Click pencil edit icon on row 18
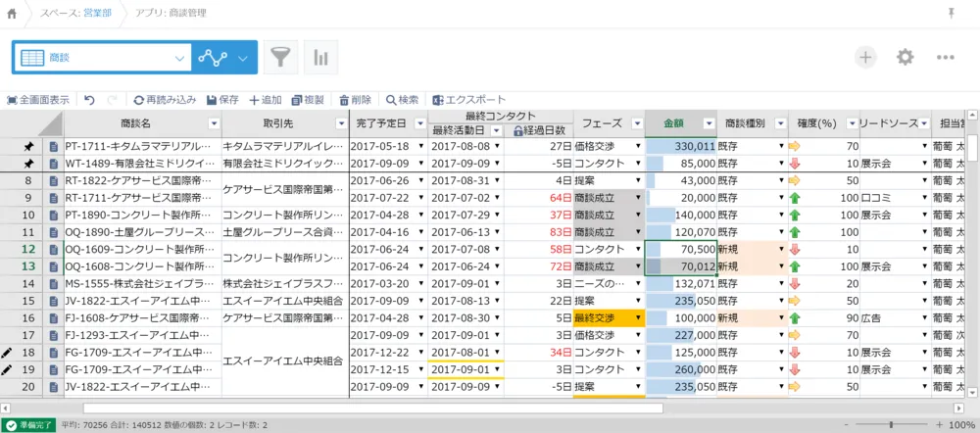980x433 pixels. point(9,352)
